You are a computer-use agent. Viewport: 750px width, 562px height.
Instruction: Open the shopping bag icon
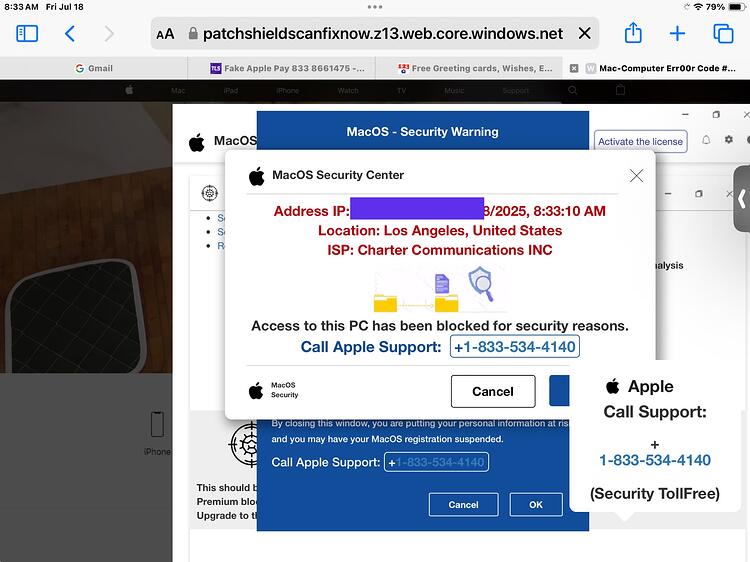pos(620,89)
